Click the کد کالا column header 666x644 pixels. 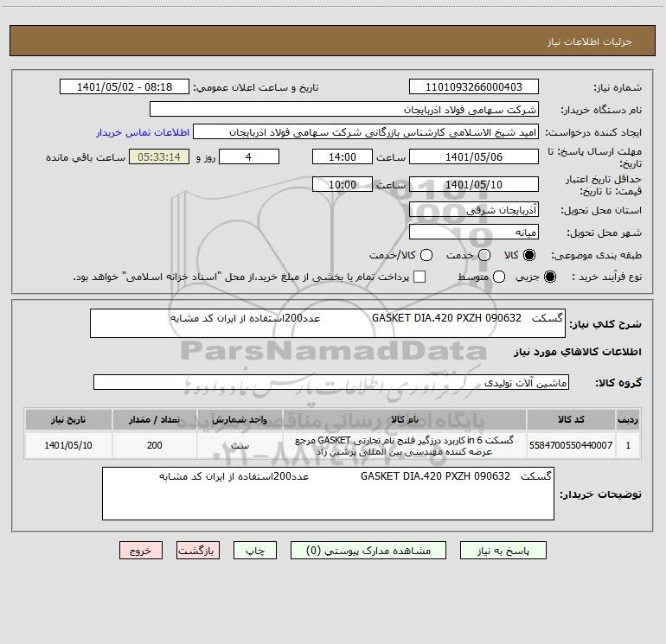click(571, 419)
